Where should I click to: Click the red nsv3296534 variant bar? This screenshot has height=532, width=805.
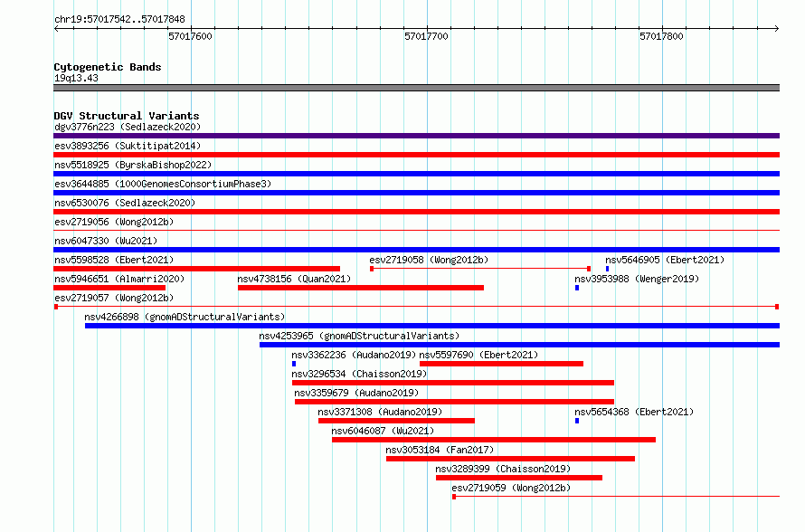(x=453, y=383)
